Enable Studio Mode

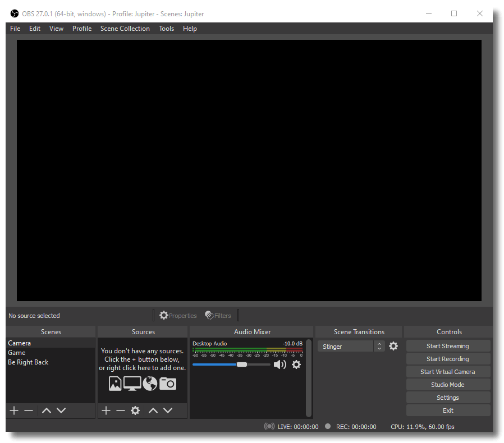point(448,385)
